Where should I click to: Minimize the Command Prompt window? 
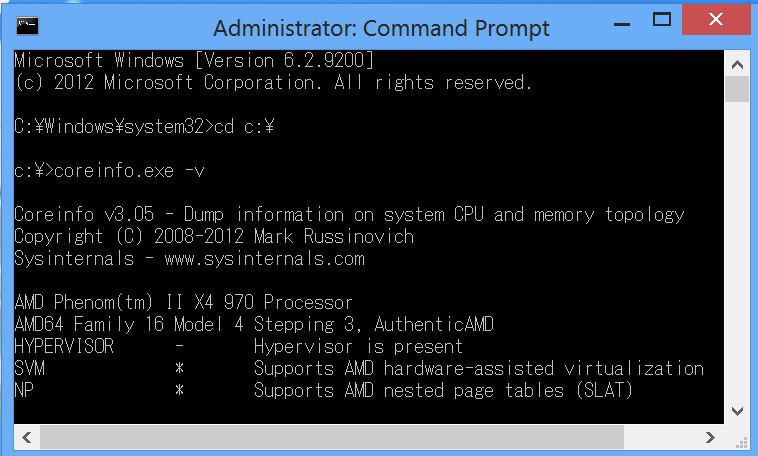622,21
